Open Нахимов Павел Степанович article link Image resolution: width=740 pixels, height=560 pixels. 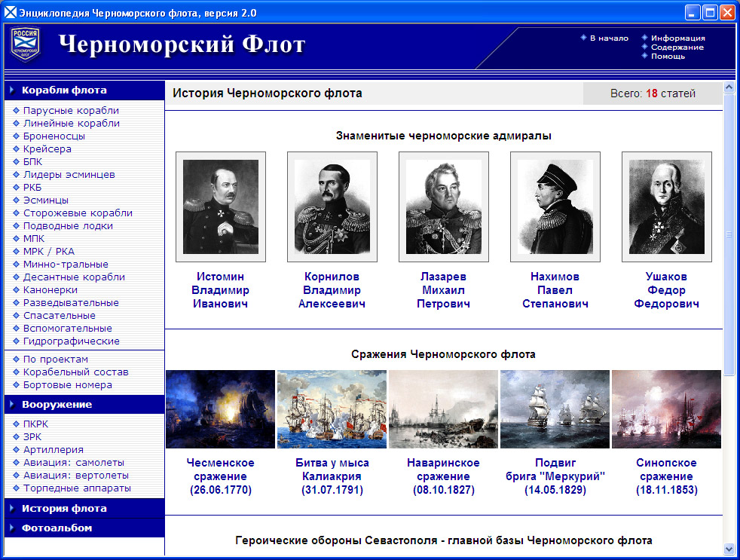pos(555,290)
